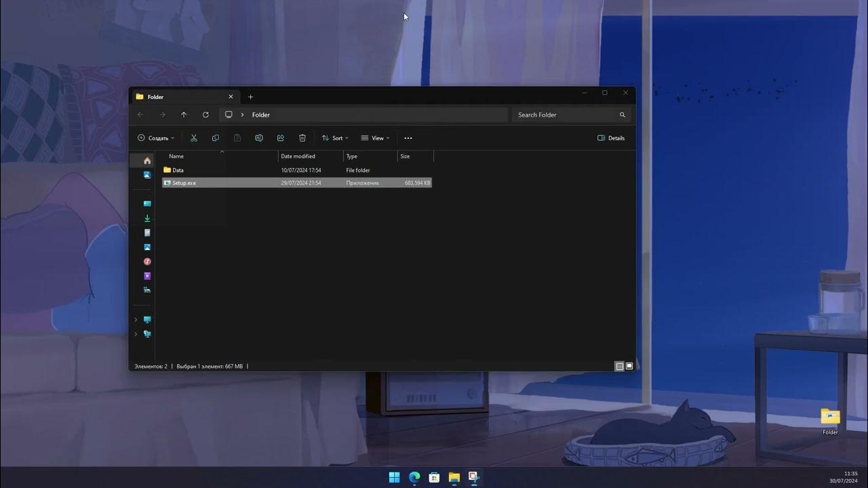Open Home in the navigation sidebar

pyautogui.click(x=147, y=161)
